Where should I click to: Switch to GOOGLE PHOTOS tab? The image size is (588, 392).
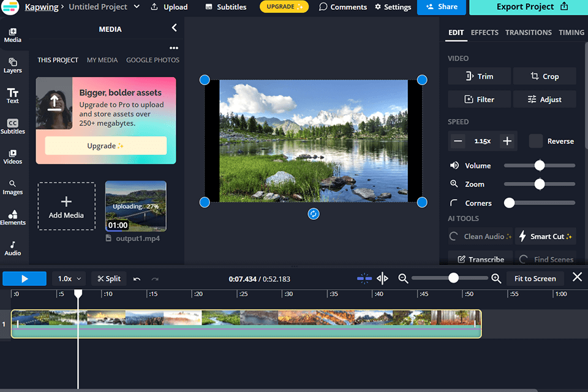(153, 60)
